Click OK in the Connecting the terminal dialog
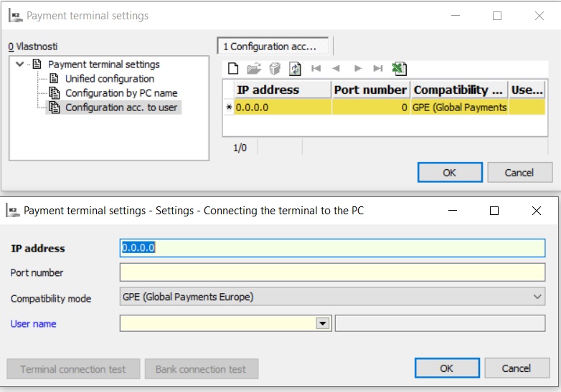This screenshot has width=561, height=392. tap(446, 368)
